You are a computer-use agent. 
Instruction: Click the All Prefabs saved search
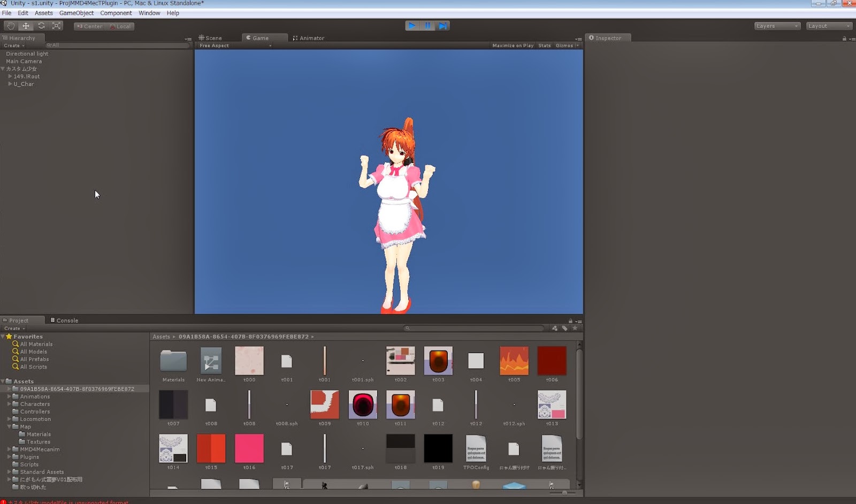click(35, 359)
